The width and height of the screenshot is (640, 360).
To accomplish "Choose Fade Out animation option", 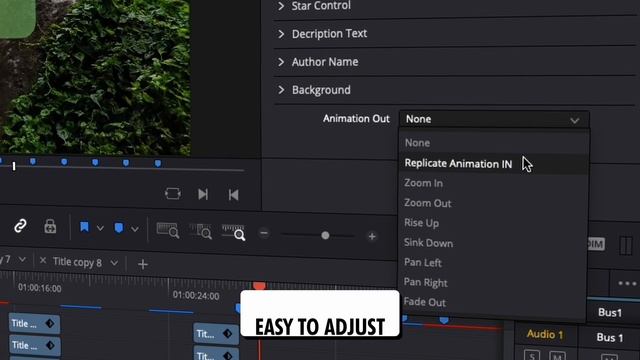I will 424,302.
